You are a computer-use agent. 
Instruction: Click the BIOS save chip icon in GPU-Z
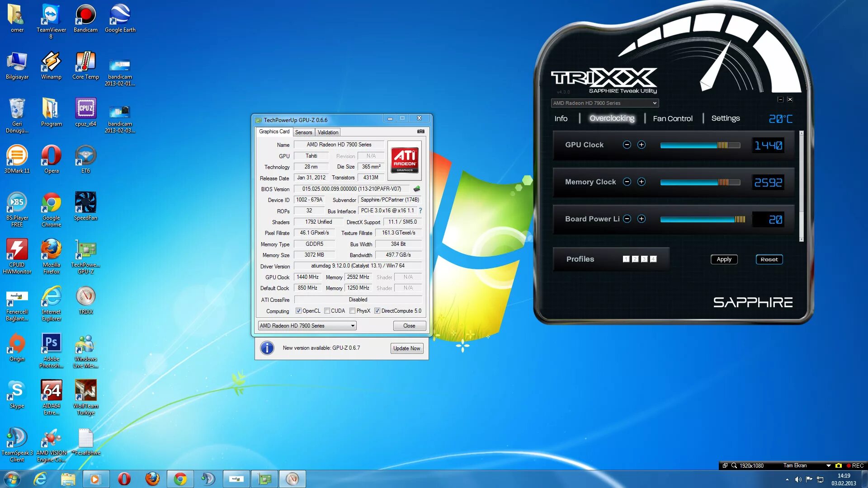point(416,189)
